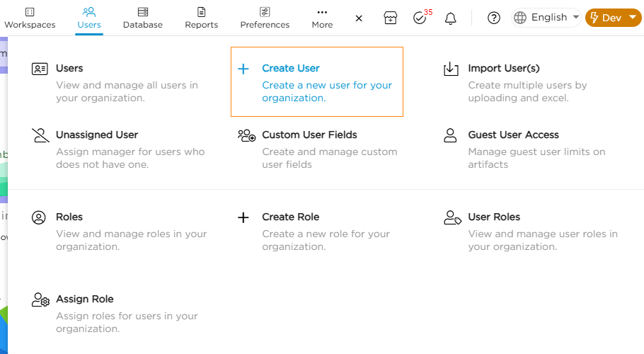The width and height of the screenshot is (644, 354).
Task: Open the Database tab
Action: click(143, 18)
